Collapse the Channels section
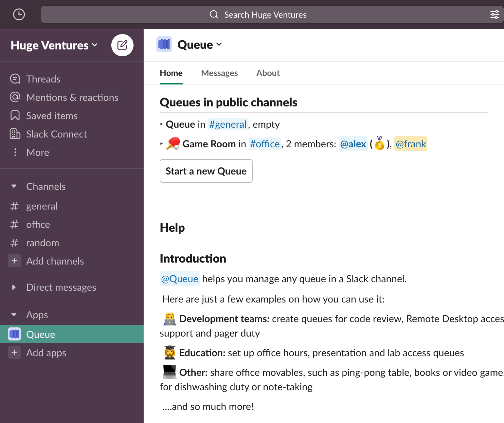This screenshot has width=504, height=423. click(14, 186)
